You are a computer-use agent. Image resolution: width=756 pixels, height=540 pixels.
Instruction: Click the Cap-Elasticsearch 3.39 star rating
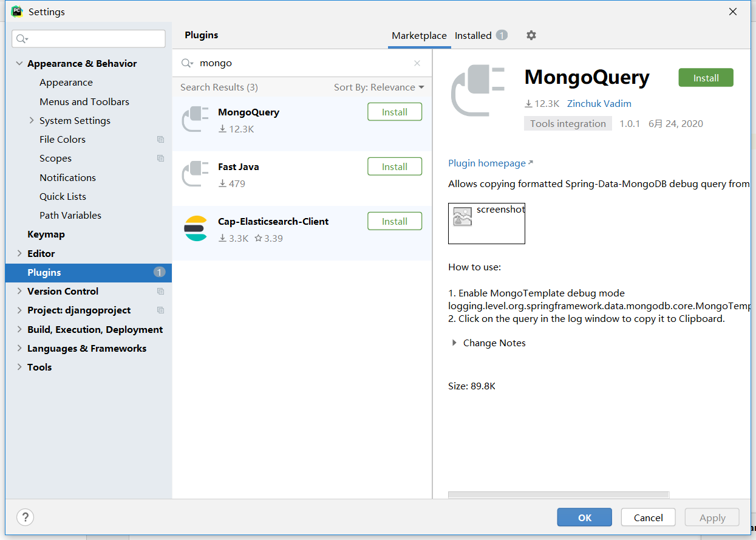[x=268, y=239]
